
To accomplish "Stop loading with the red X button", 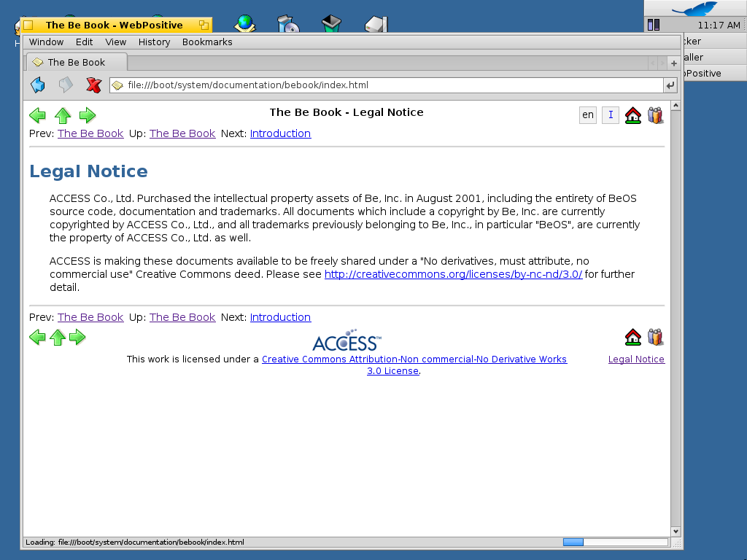I will point(94,85).
